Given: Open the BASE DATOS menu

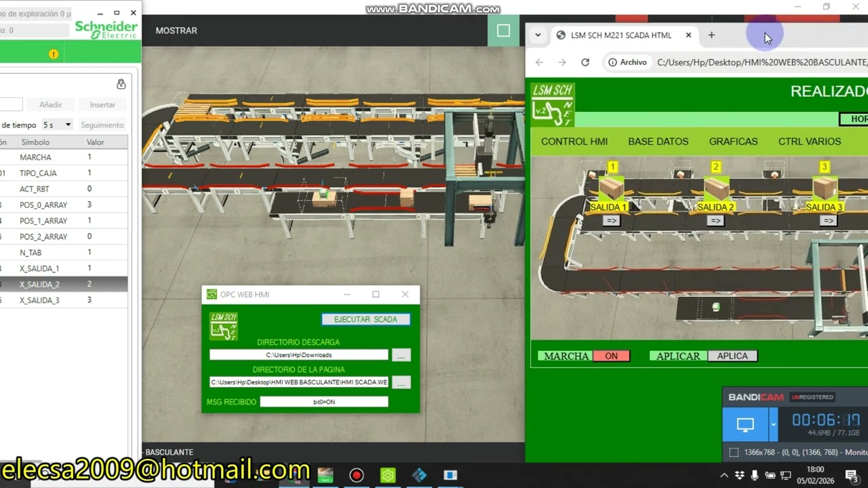Looking at the screenshot, I should point(658,142).
